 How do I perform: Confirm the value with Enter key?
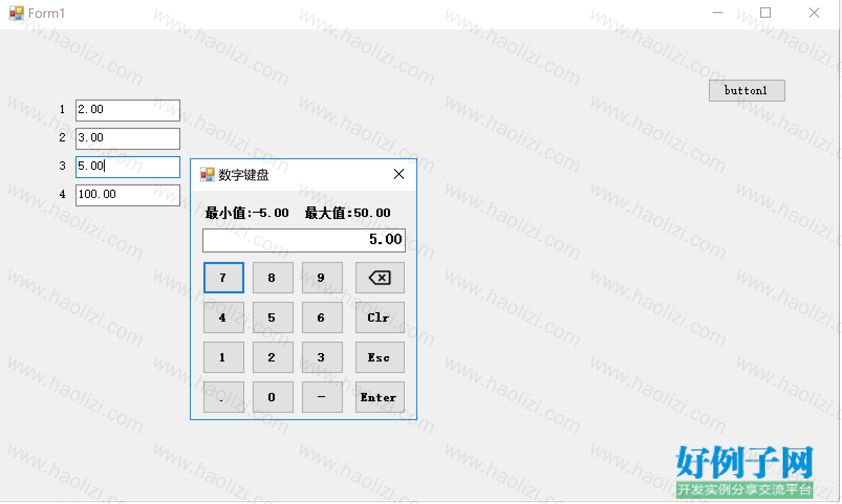click(x=380, y=397)
